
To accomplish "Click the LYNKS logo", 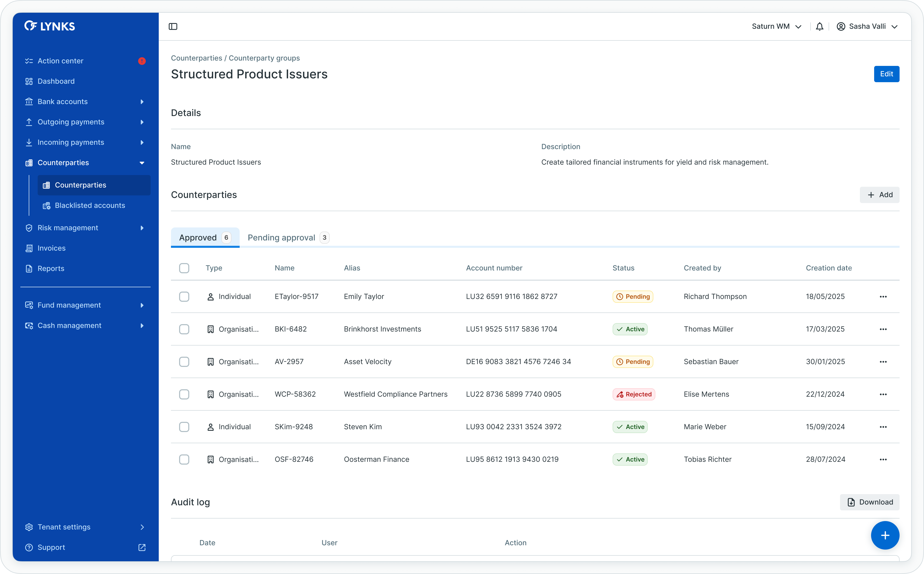I will pos(50,26).
